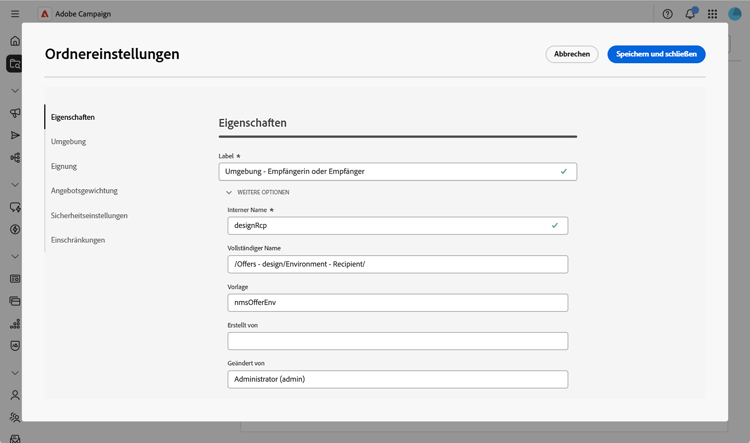Switch to the Umgebung tab
The image size is (750, 443).
point(68,142)
